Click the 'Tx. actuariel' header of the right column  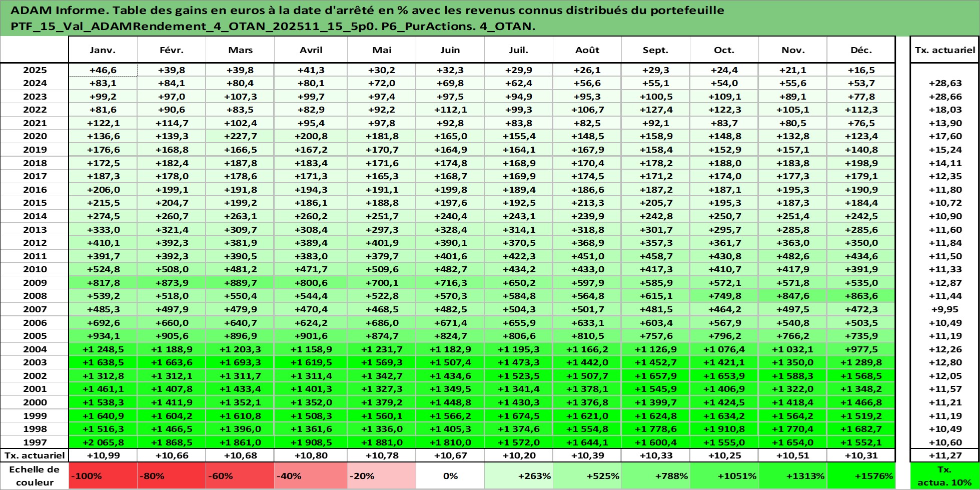pos(944,50)
